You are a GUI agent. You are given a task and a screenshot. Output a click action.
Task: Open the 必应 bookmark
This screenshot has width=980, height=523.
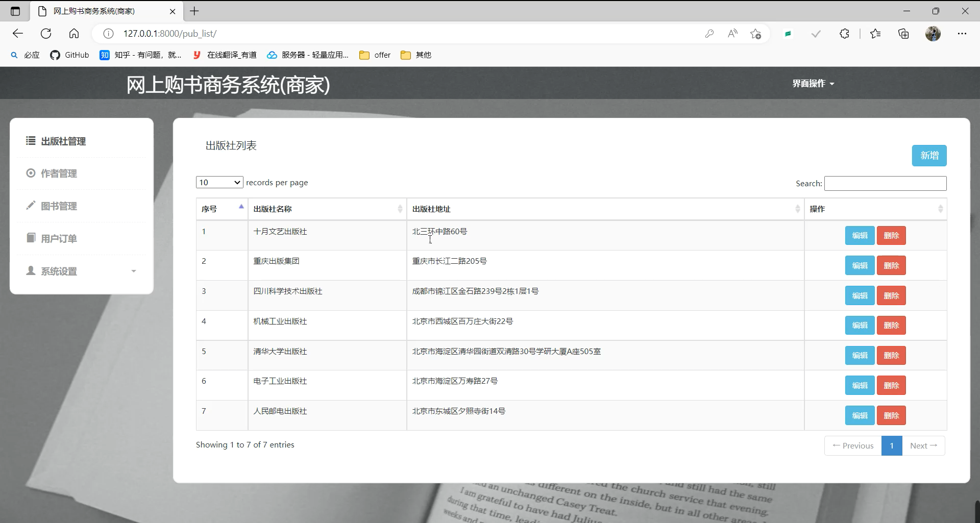tap(25, 55)
